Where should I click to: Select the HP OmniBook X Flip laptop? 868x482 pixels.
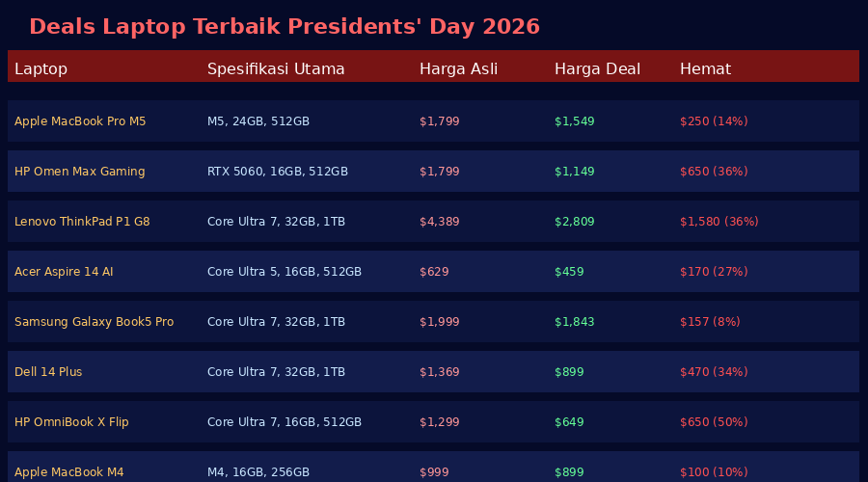pos(71,422)
